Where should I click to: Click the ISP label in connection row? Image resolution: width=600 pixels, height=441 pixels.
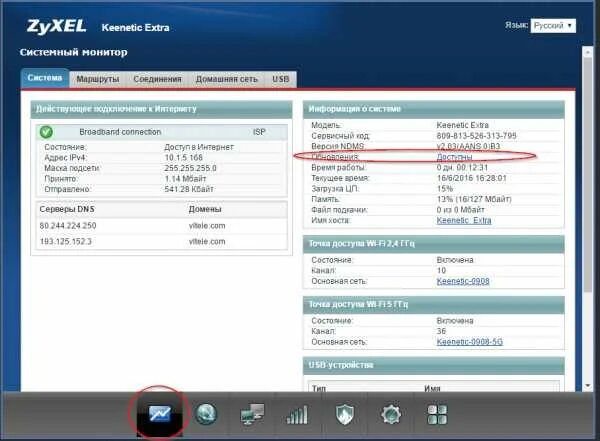coord(259,132)
